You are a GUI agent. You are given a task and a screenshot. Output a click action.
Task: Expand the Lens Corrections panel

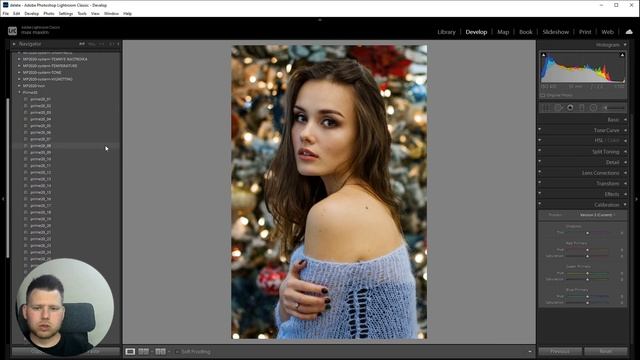(x=626, y=173)
